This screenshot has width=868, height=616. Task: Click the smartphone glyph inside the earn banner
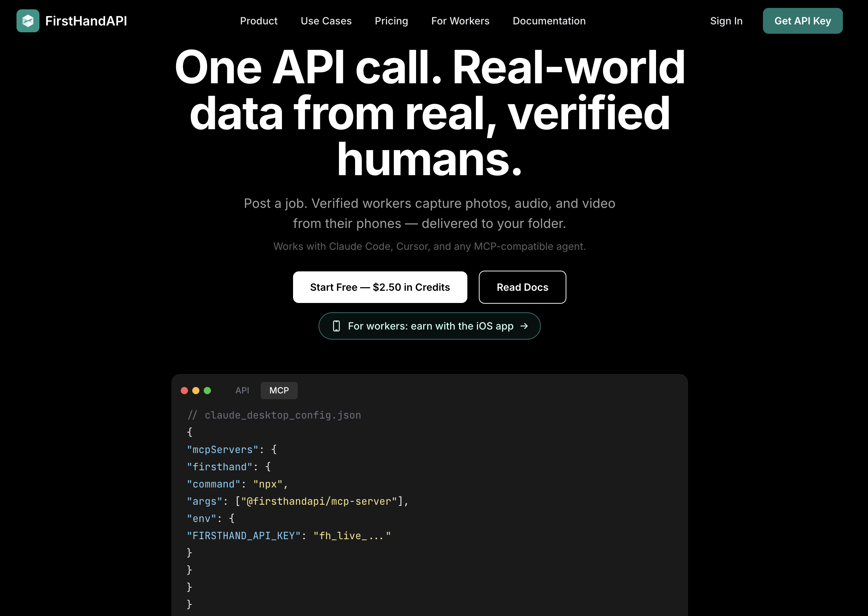(336, 326)
